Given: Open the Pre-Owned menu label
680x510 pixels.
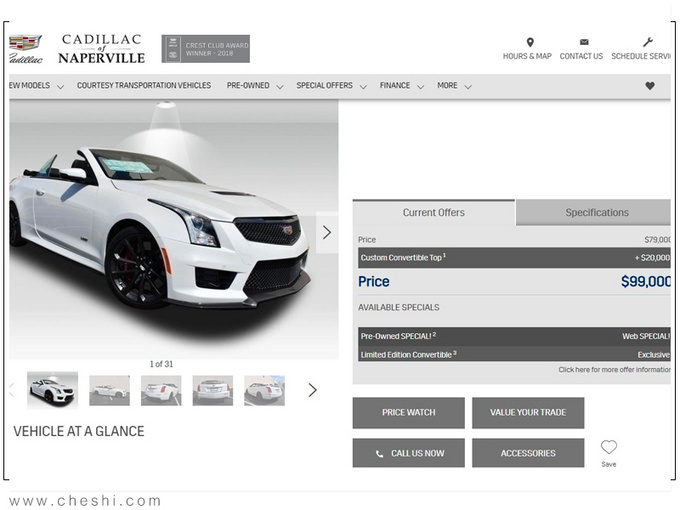Looking at the screenshot, I should (248, 85).
